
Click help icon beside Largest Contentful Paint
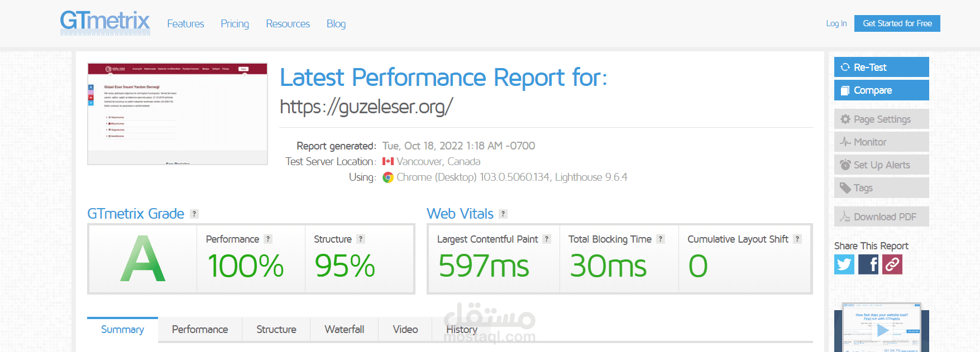point(547,239)
